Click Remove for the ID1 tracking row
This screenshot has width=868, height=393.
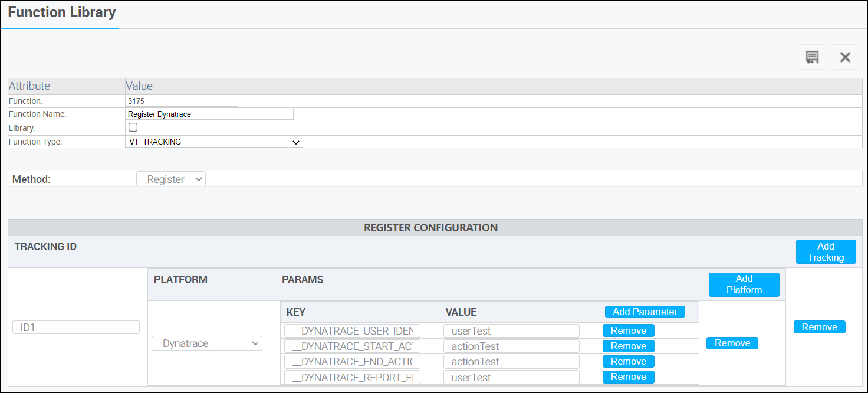coord(819,326)
